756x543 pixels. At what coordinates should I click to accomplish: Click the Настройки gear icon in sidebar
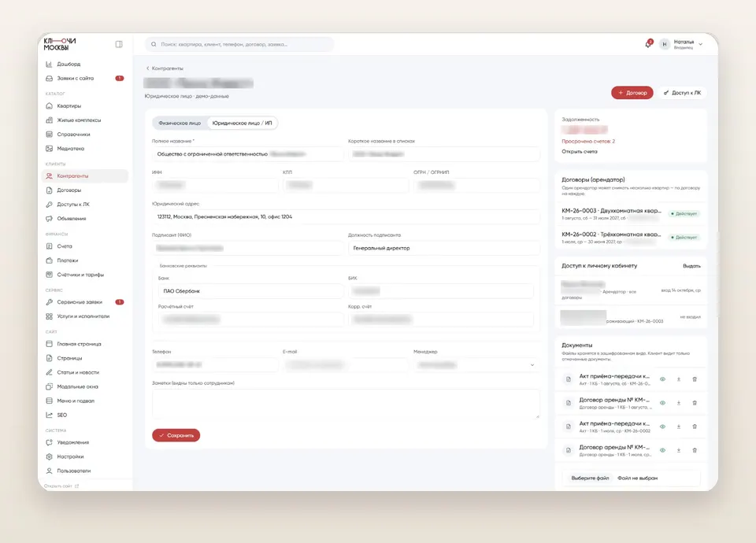point(49,456)
